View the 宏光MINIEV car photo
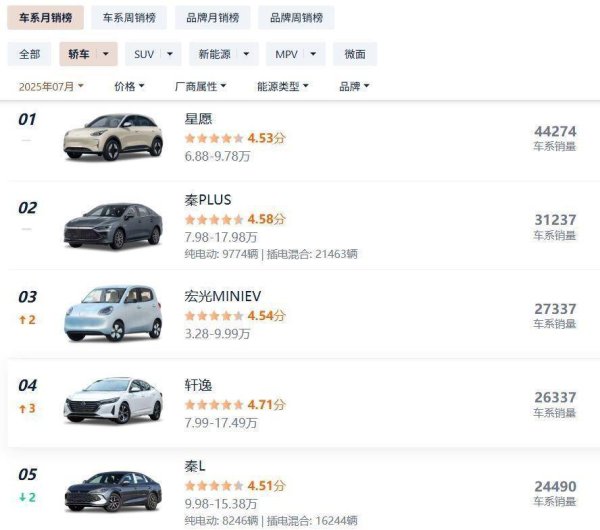 113,312
